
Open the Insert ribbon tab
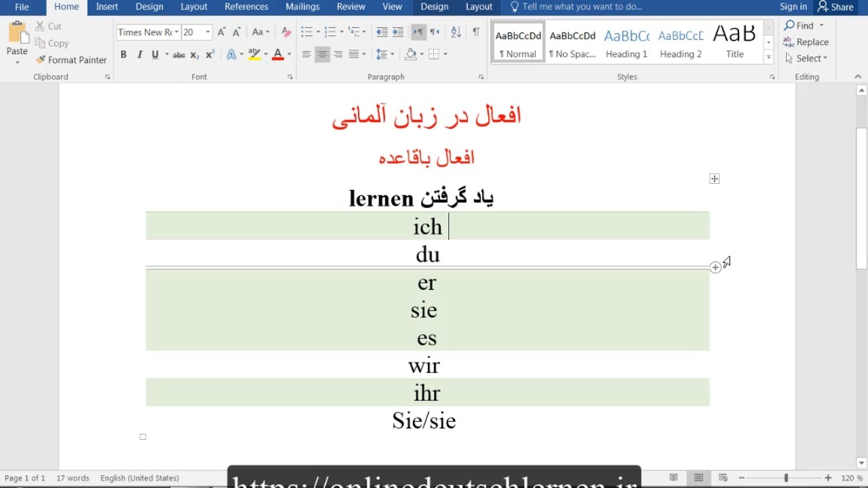(107, 7)
